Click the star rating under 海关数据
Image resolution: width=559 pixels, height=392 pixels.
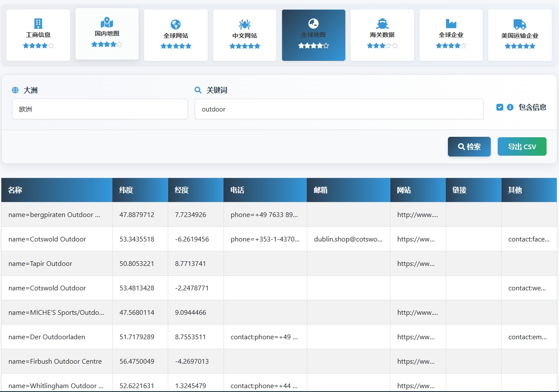point(382,45)
